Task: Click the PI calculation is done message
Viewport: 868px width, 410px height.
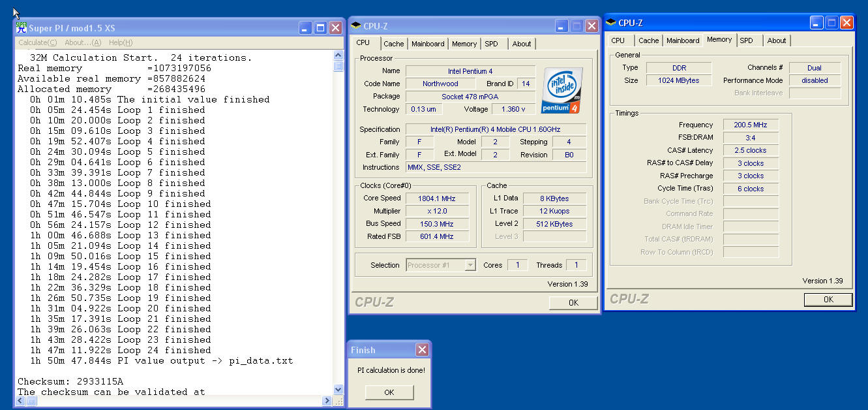Action: 391,370
